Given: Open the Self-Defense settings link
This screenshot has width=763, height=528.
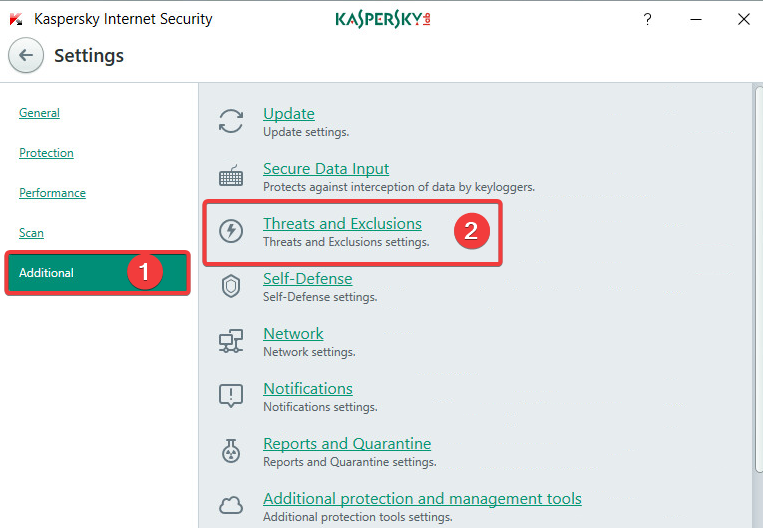Looking at the screenshot, I should click(307, 279).
